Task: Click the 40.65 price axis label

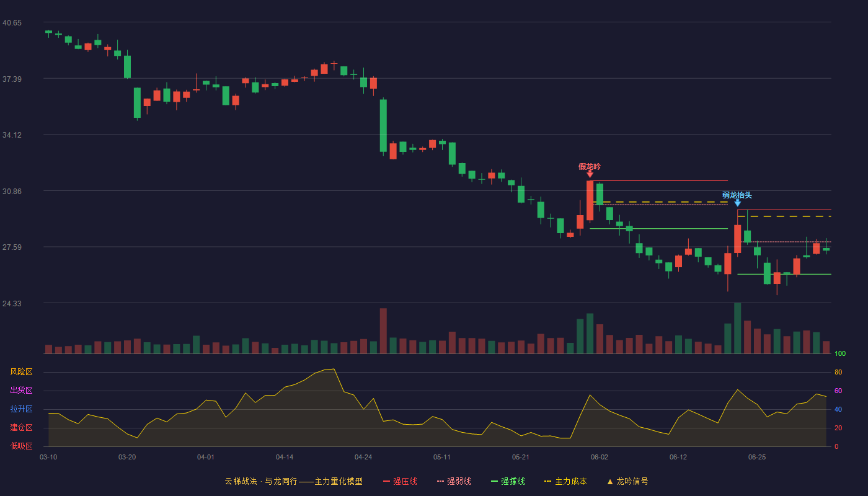Action: pos(12,23)
